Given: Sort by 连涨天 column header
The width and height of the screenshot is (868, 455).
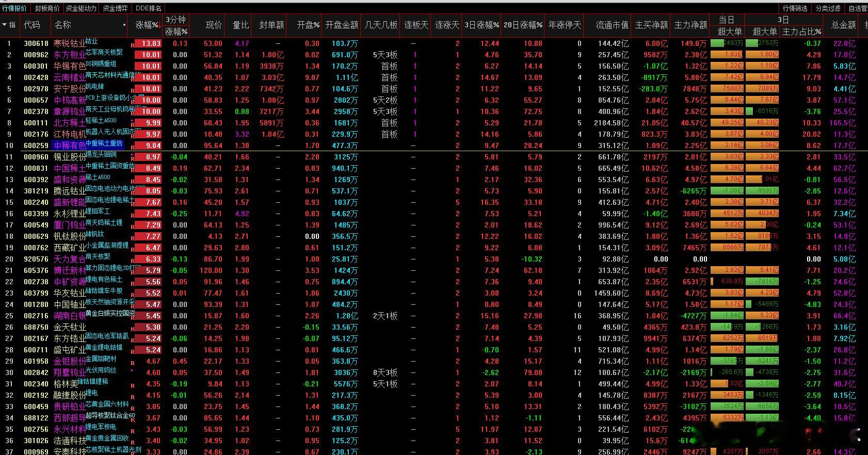Looking at the screenshot, I should 447,25.
